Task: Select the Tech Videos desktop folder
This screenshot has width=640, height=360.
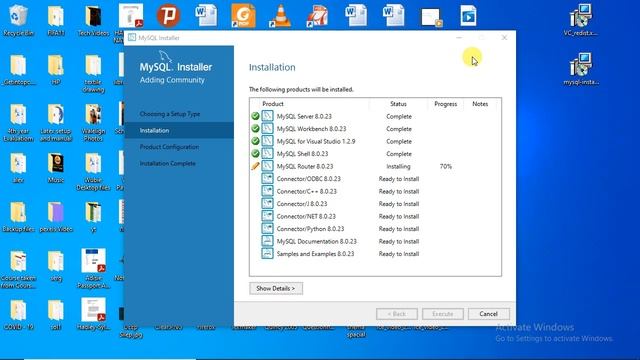Action: pos(93,20)
